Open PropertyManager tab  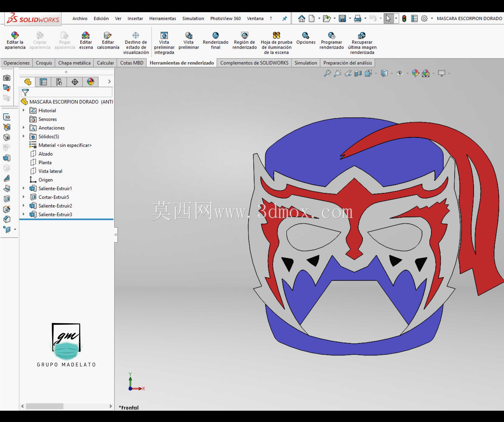[43, 82]
